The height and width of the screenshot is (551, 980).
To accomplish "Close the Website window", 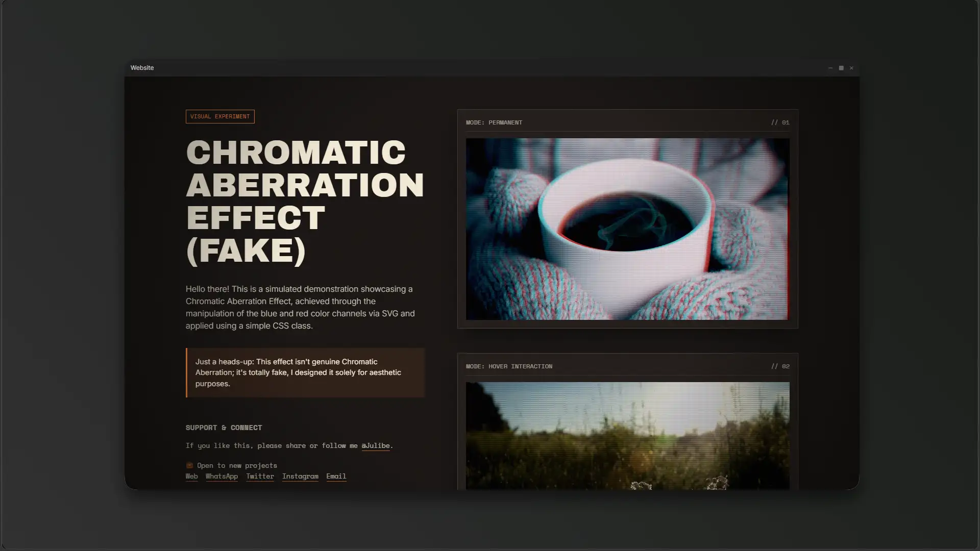I will tap(851, 68).
